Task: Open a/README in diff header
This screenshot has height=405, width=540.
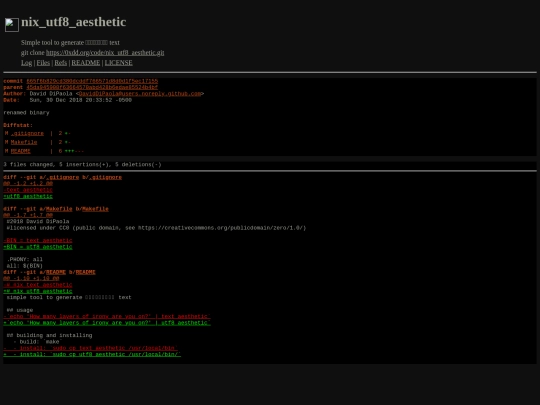Action: point(55,272)
